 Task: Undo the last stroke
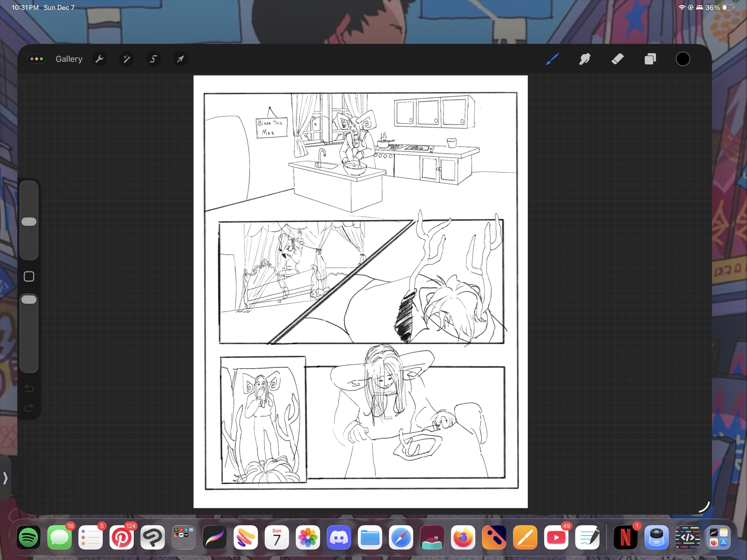coord(29,388)
